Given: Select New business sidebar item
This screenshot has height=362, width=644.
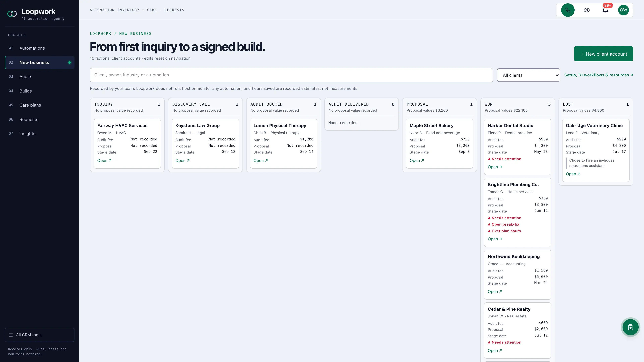Looking at the screenshot, I should [x=40, y=63].
